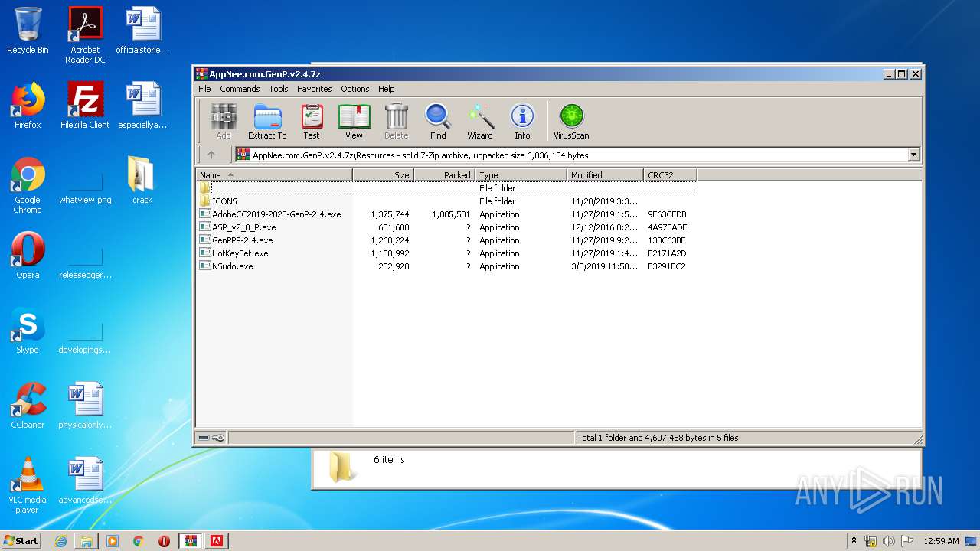Click the Delete toolbar icon
Viewport: 980px width, 551px height.
click(x=396, y=122)
